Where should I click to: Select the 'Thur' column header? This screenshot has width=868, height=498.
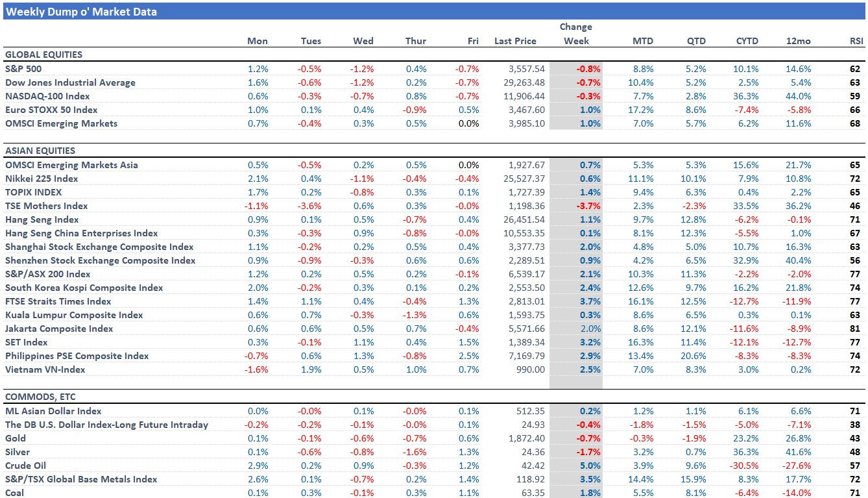click(416, 41)
